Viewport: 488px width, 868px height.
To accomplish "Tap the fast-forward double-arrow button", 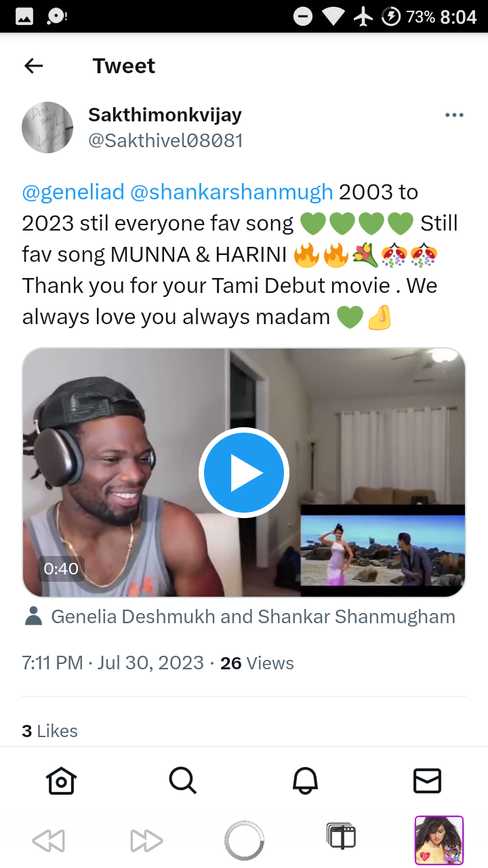I will (146, 841).
